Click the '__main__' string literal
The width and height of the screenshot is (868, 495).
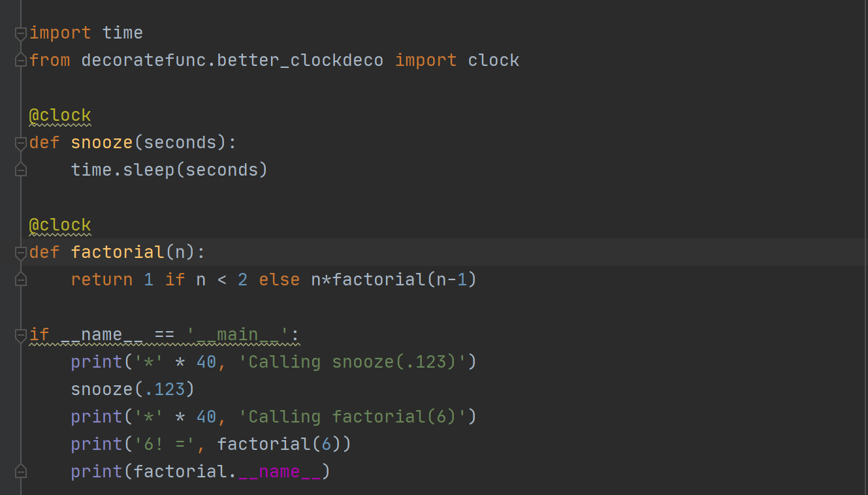coord(238,334)
